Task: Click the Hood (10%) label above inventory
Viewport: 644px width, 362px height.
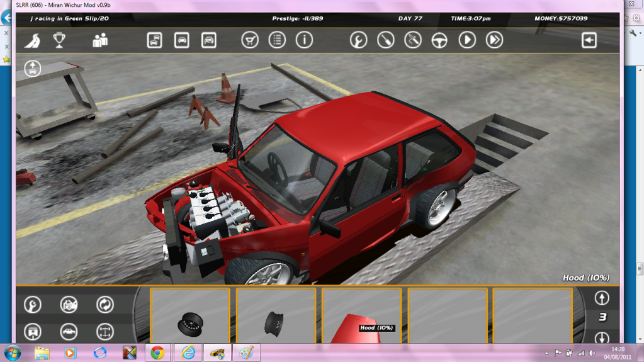Action: [586, 278]
